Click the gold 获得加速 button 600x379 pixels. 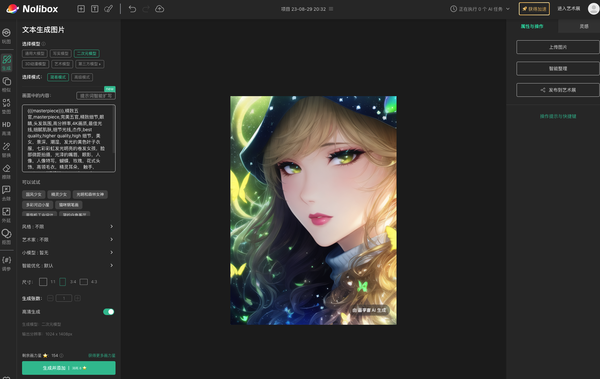pos(534,9)
